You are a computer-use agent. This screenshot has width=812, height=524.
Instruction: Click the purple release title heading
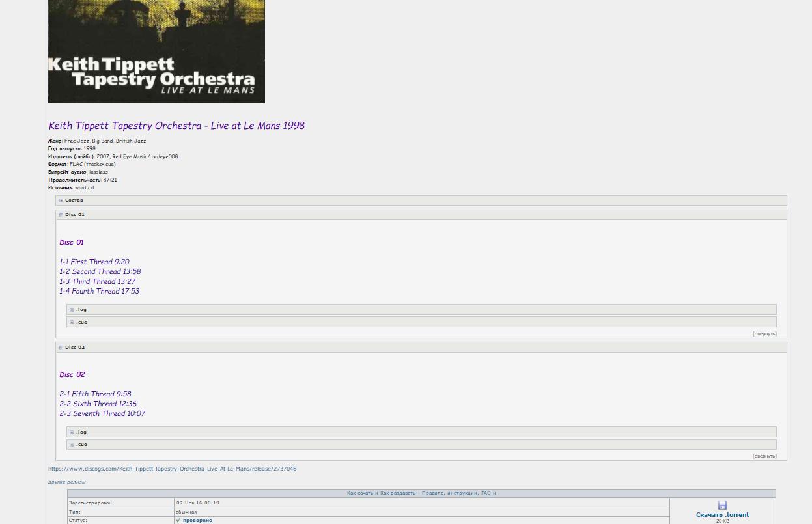pos(176,126)
